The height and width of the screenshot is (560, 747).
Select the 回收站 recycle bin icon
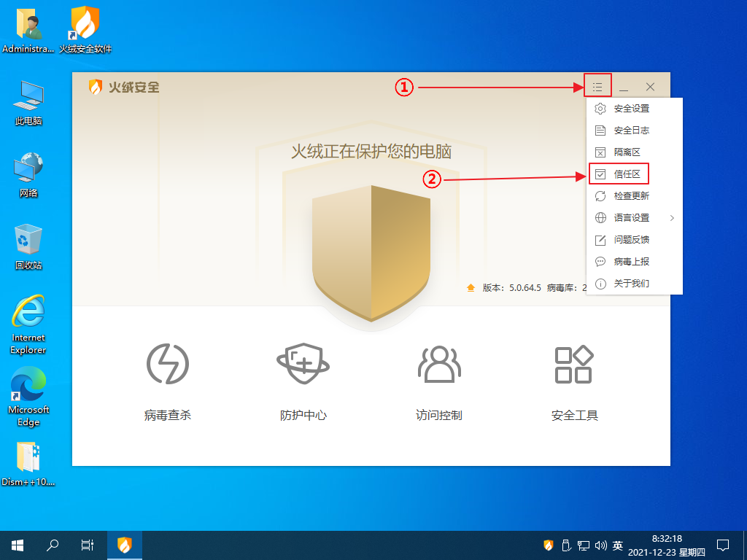click(28, 246)
